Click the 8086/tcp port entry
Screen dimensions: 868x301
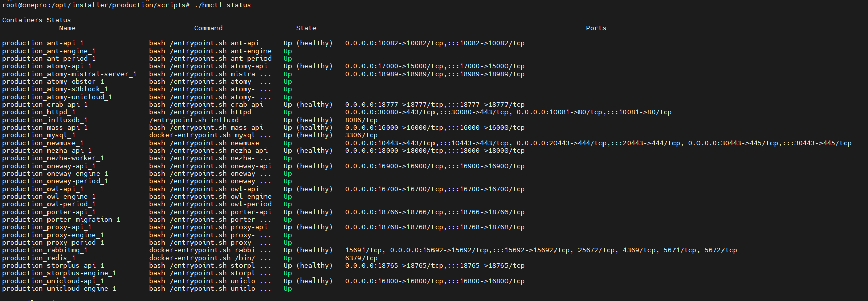point(361,120)
